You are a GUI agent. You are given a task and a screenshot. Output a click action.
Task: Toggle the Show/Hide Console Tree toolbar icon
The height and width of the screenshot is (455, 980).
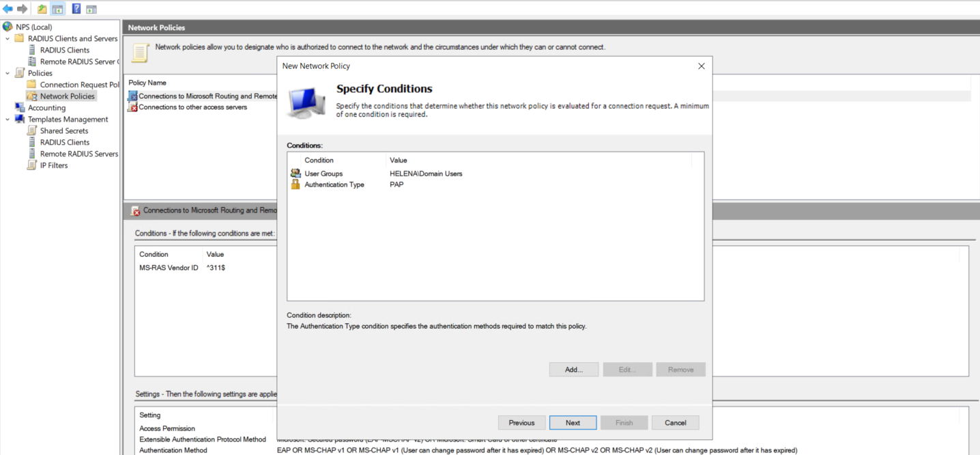click(x=57, y=9)
